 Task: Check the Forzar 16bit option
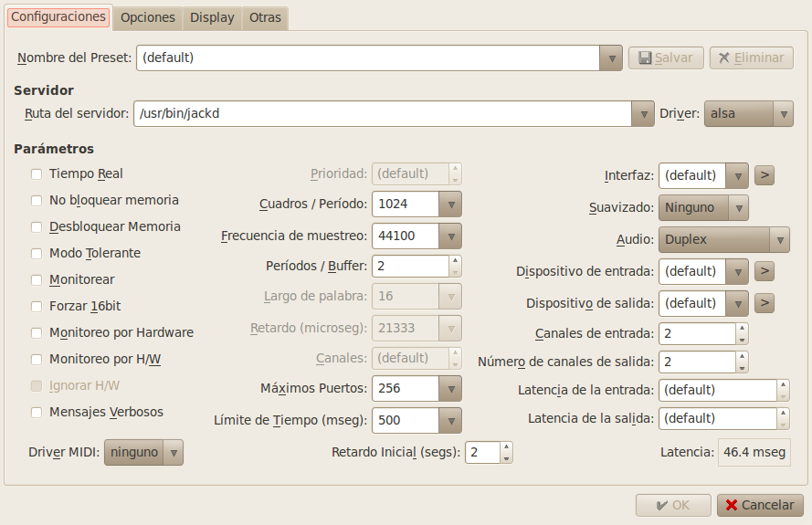coord(37,307)
